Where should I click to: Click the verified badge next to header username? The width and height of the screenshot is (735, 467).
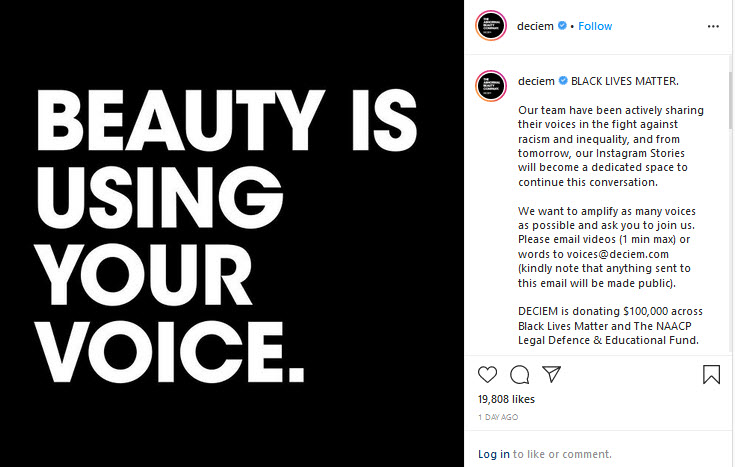(562, 26)
